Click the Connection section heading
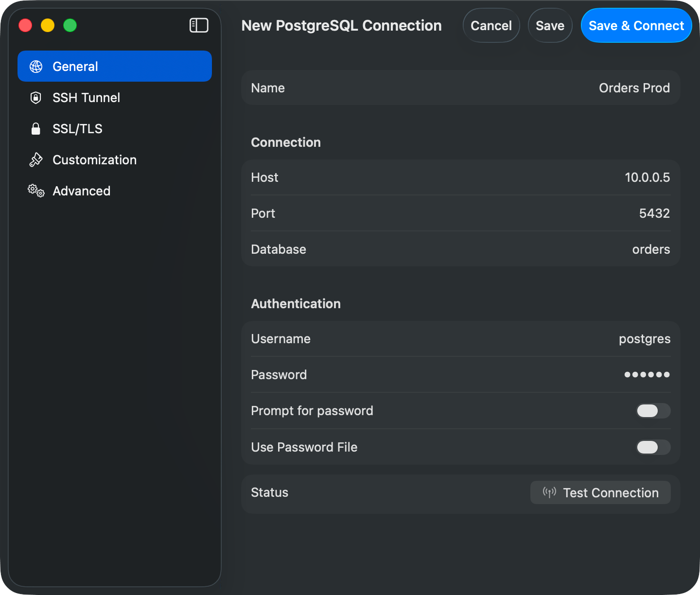700x595 pixels. point(286,142)
